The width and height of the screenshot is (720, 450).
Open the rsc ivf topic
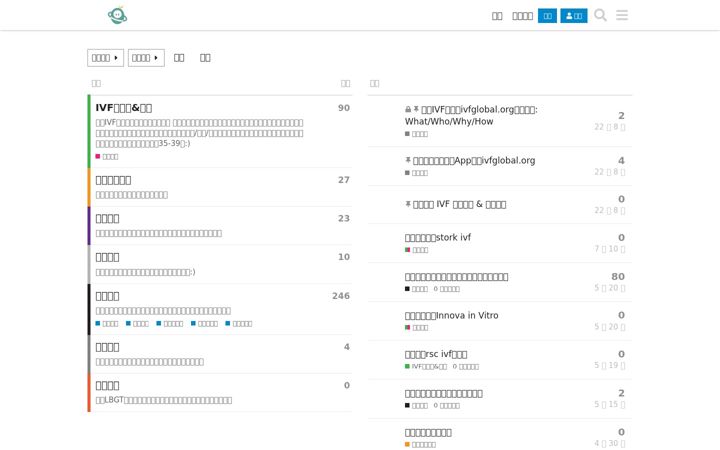[x=436, y=354]
